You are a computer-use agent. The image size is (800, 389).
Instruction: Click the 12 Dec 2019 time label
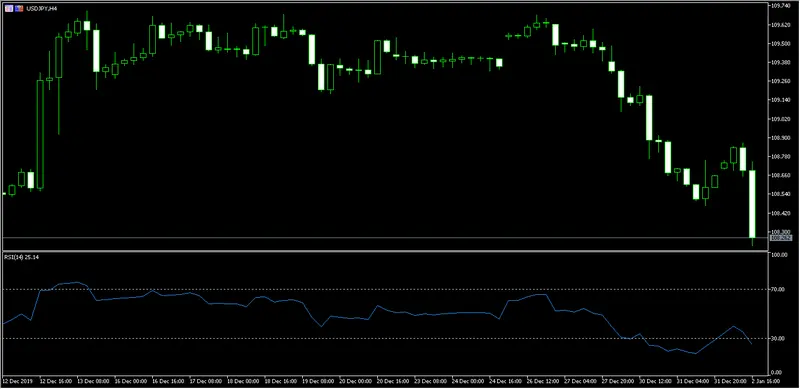[x=16, y=381]
